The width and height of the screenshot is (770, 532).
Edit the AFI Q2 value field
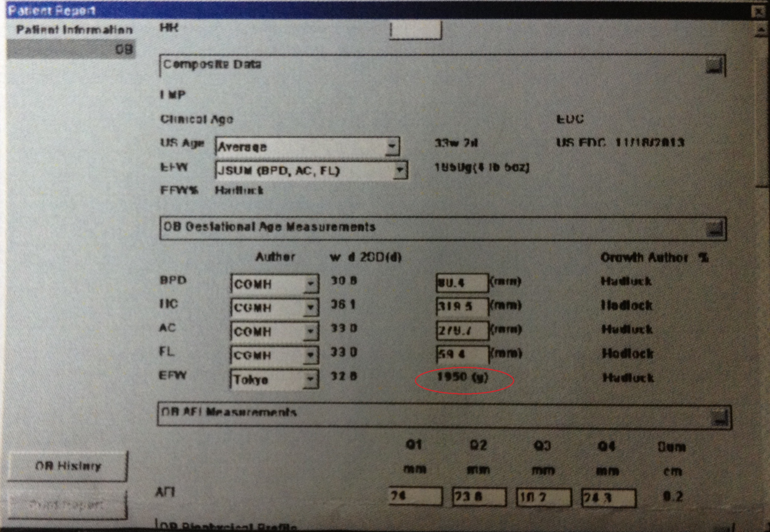(479, 497)
